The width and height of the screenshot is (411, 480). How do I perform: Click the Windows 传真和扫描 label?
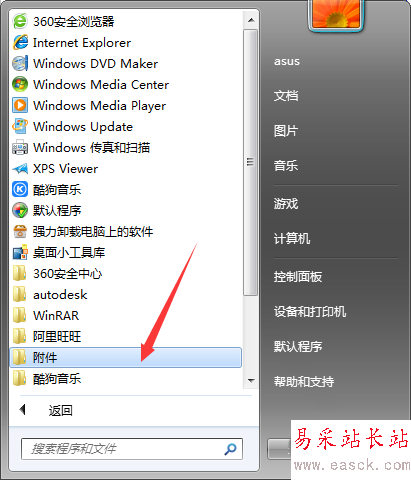pyautogui.click(x=91, y=148)
